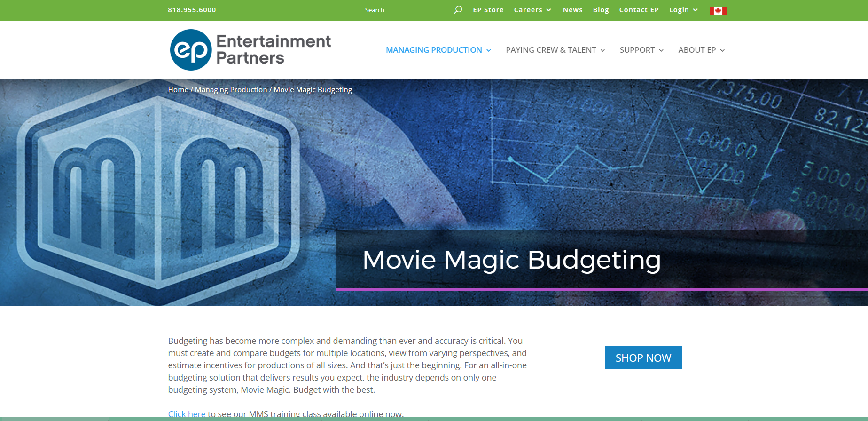Open the News page
This screenshot has height=421, width=868.
pyautogui.click(x=573, y=10)
